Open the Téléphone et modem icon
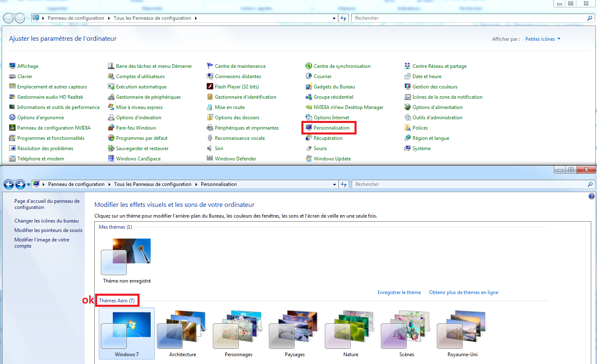 [12, 158]
